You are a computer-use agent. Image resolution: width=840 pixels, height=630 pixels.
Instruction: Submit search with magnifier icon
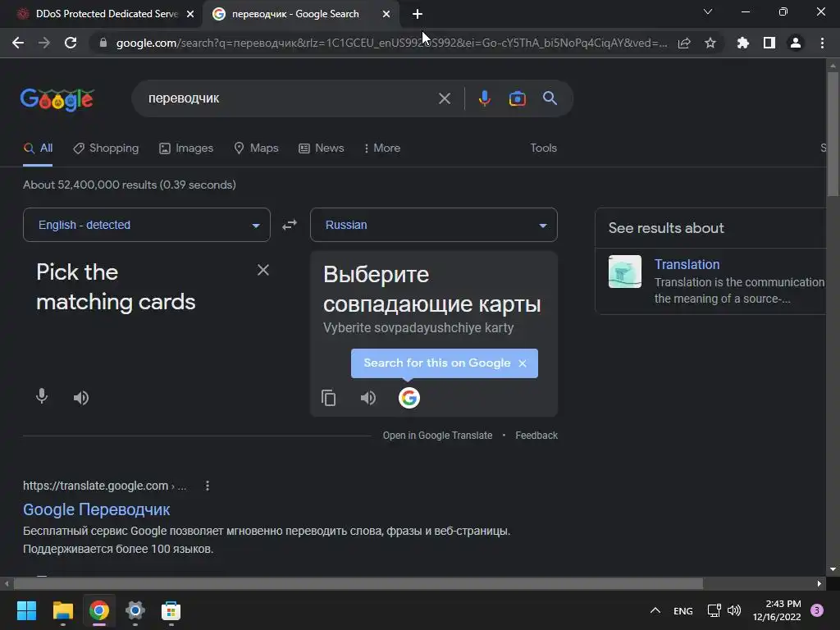coord(550,98)
